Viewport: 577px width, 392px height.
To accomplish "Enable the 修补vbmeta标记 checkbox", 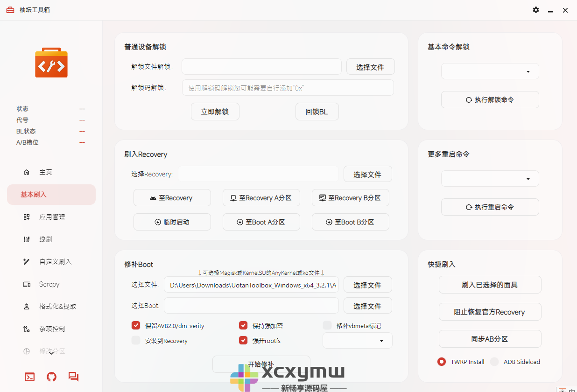I will point(327,325).
